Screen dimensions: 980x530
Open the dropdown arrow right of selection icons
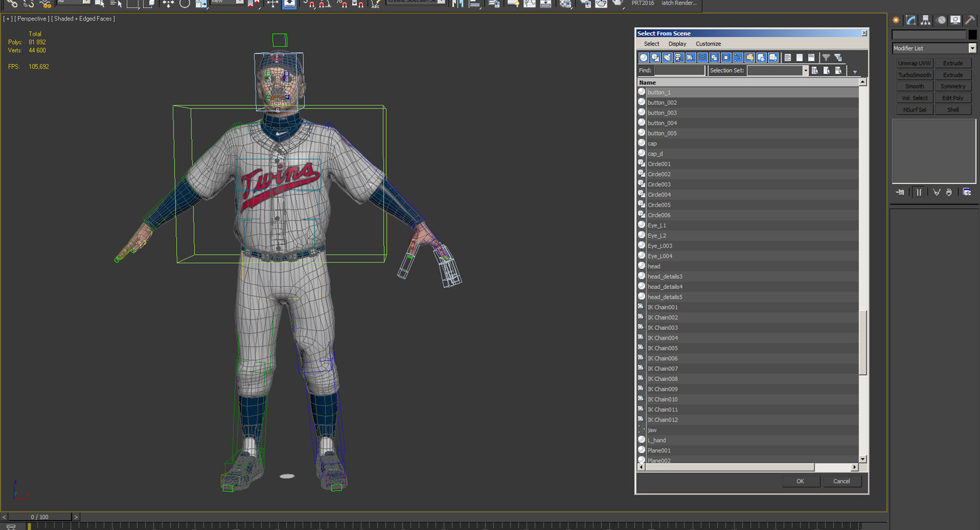(x=855, y=72)
